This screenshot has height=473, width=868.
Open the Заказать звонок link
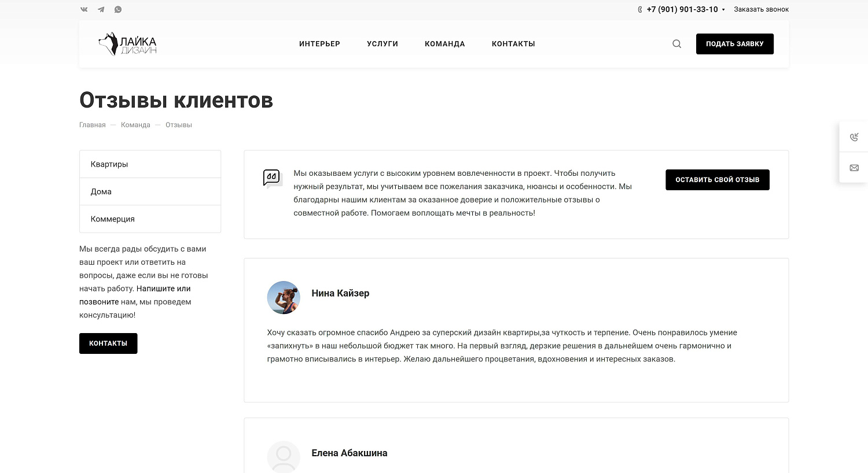(x=761, y=9)
